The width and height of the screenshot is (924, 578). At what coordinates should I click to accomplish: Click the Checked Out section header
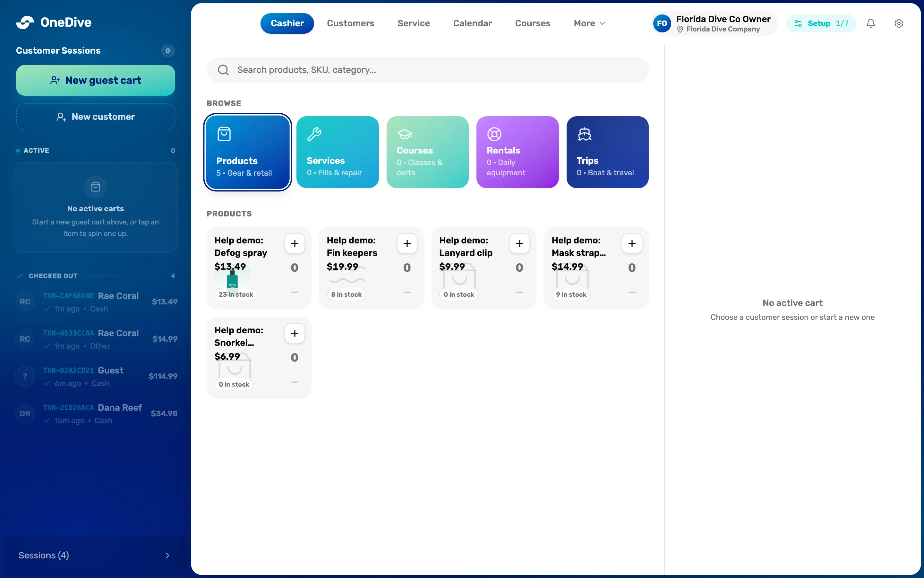[x=96, y=276]
